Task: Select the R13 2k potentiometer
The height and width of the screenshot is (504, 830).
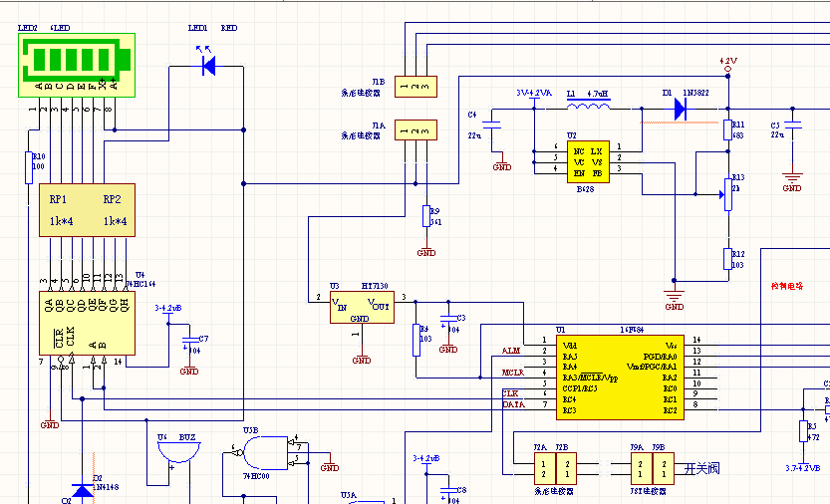Action: pos(725,192)
